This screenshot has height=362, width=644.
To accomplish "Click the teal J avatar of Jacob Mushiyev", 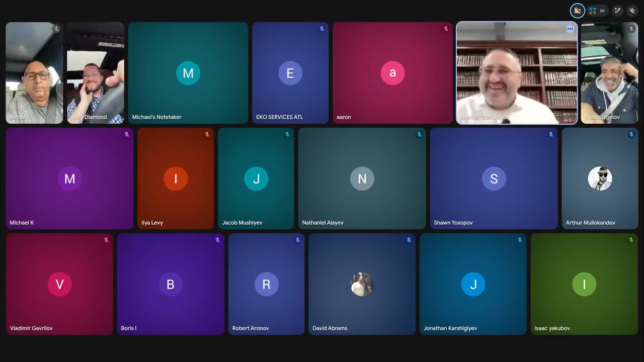I will [256, 179].
